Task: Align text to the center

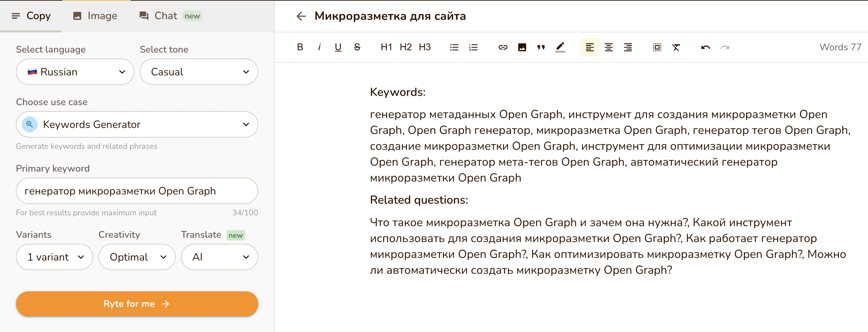Action: pyautogui.click(x=609, y=47)
